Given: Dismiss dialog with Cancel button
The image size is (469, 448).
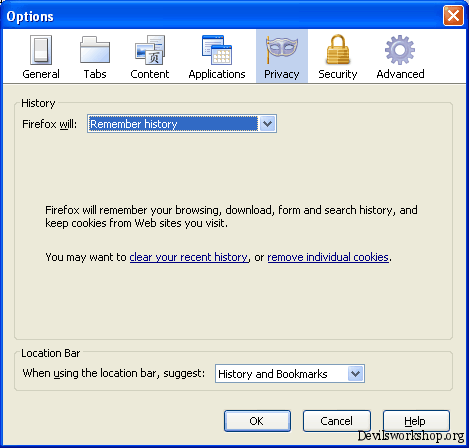Looking at the screenshot, I should [x=337, y=421].
